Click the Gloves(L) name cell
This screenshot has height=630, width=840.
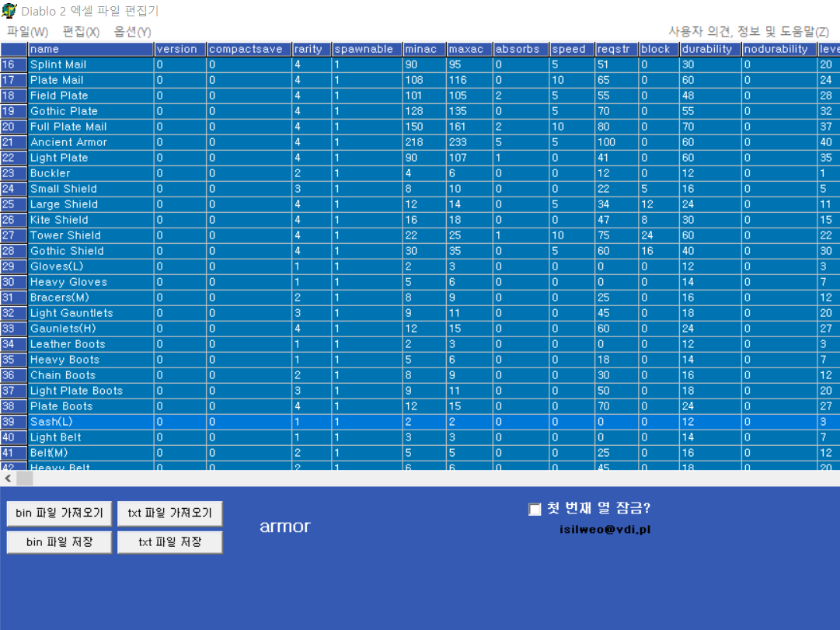click(91, 266)
